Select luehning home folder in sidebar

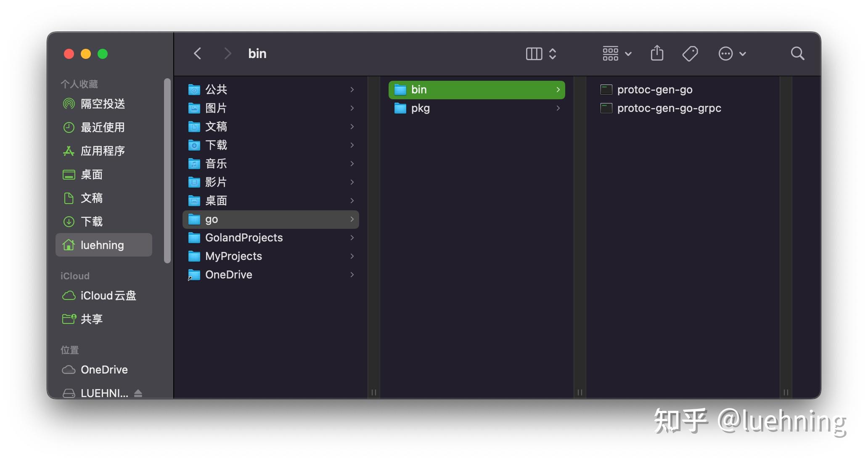(x=104, y=245)
